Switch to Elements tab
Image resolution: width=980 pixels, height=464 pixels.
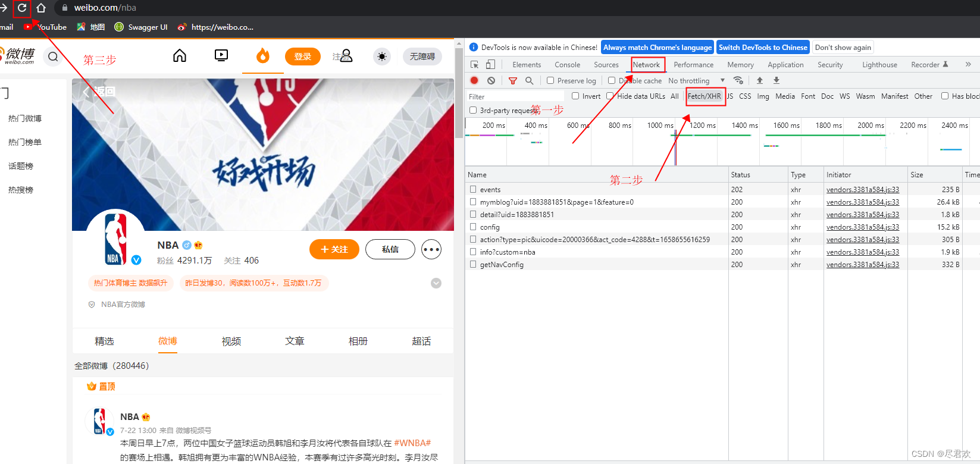tap(527, 64)
